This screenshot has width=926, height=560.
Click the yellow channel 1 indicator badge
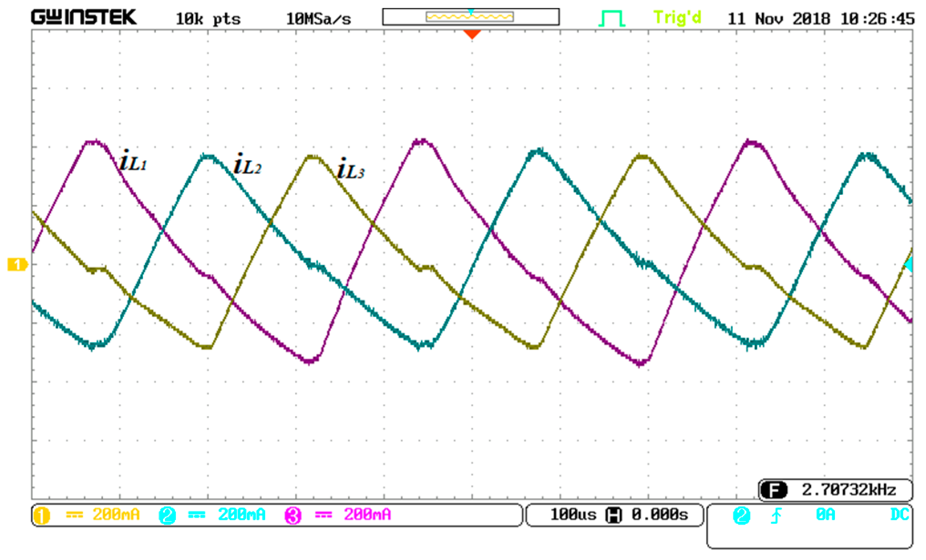[42, 516]
